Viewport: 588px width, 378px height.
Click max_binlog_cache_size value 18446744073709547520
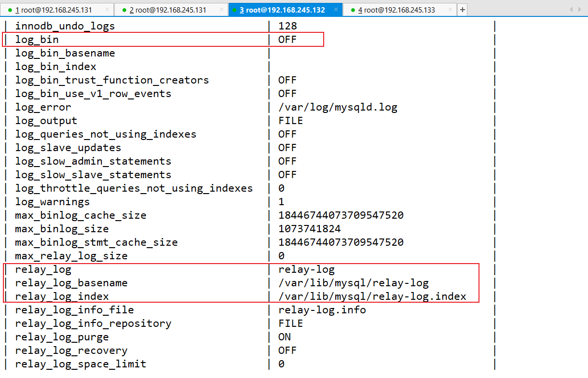pos(341,215)
